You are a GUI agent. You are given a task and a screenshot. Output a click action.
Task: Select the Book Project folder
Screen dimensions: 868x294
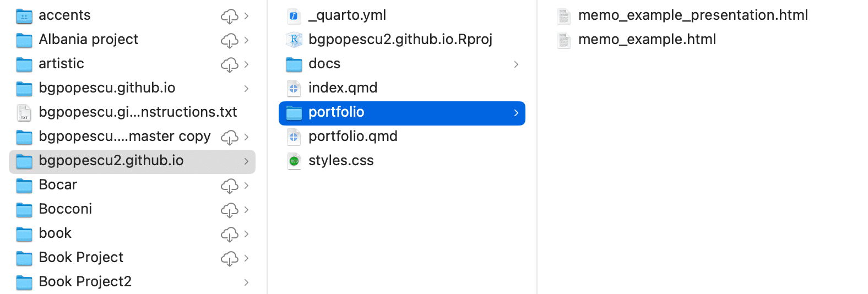pyautogui.click(x=81, y=258)
